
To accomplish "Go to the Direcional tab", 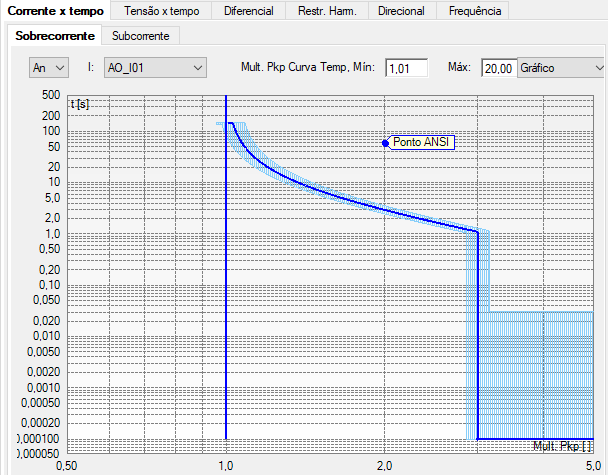I will (x=403, y=11).
